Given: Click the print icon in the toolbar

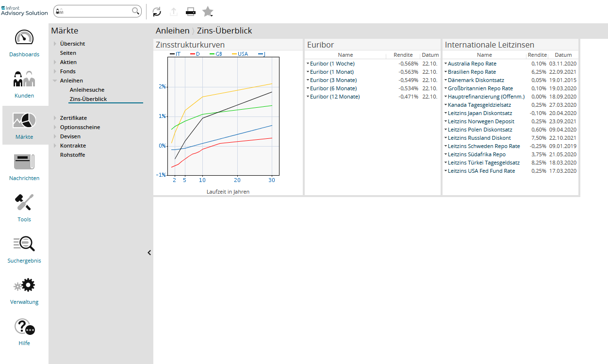Looking at the screenshot, I should coord(191,12).
